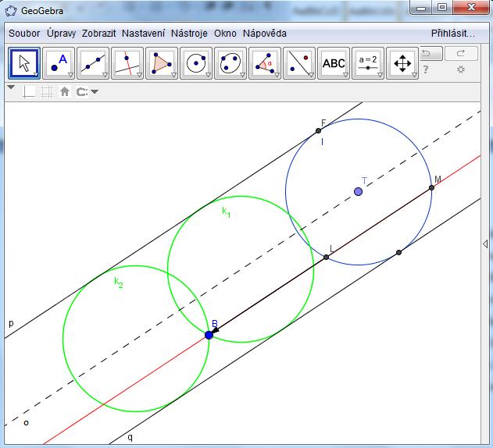Select Reflect about line tool
This screenshot has width=493, height=448.
[299, 63]
